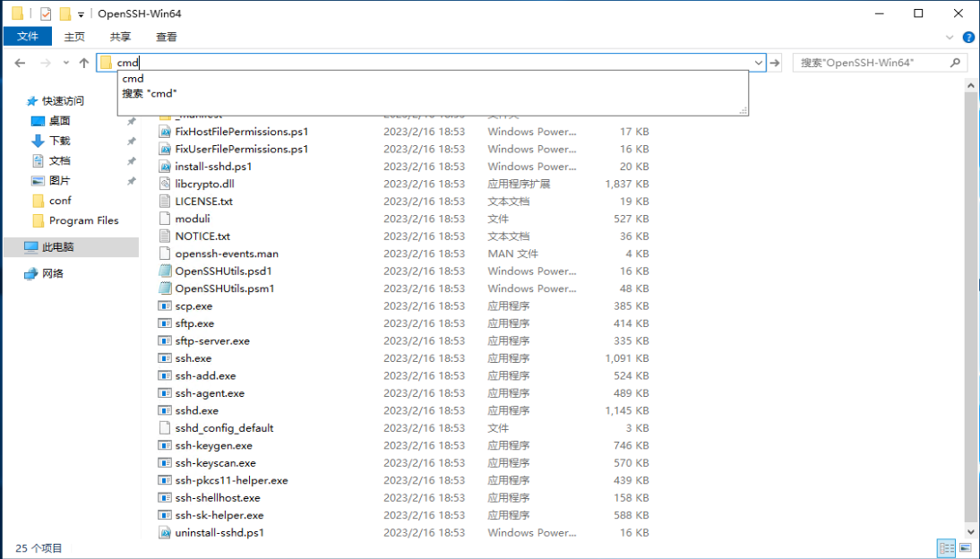Viewport: 980px width, 559px height.
Task: Select the OpenSSHUtils.psd1 file icon
Action: (164, 271)
